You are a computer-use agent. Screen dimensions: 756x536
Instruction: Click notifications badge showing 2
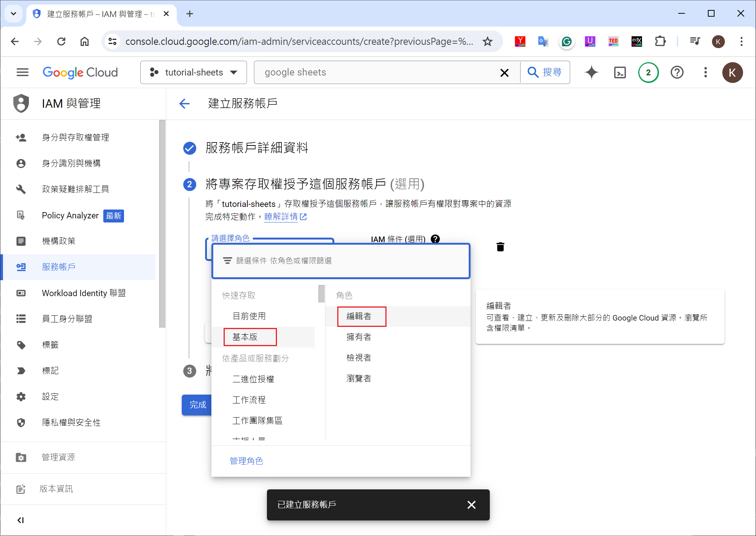pos(648,72)
